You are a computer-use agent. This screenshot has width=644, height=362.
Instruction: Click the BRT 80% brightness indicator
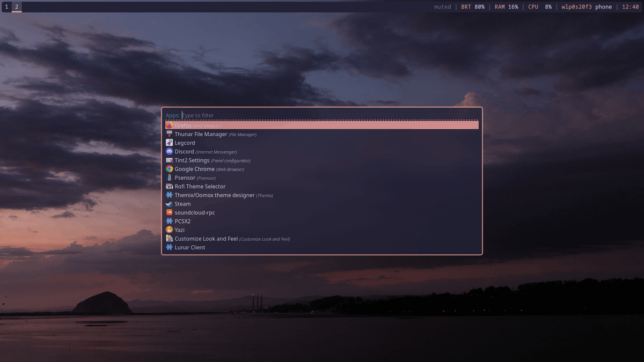(x=473, y=7)
